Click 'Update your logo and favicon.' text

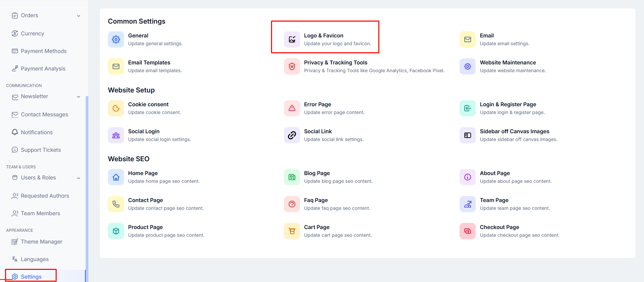pyautogui.click(x=338, y=44)
